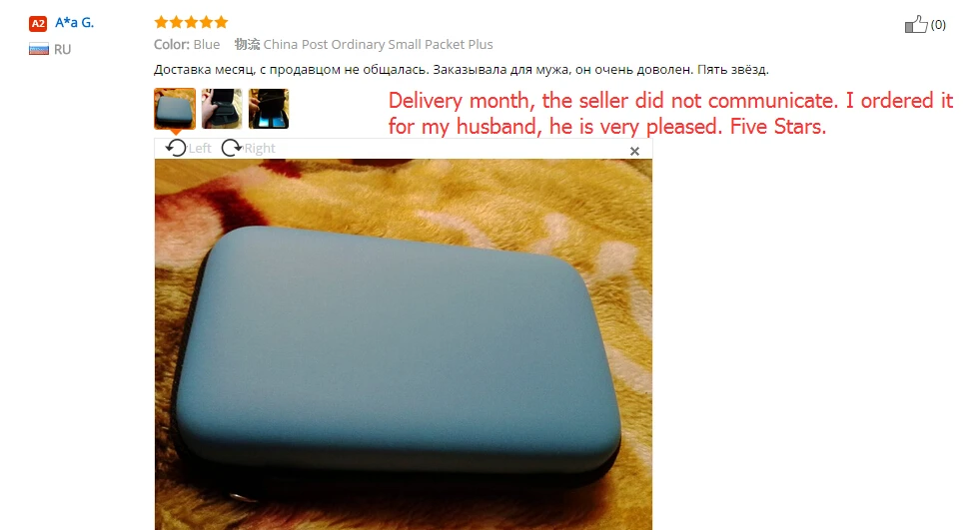Screen dimensions: 980x530
Task: Click the red A2 buyer level badge
Action: click(38, 24)
